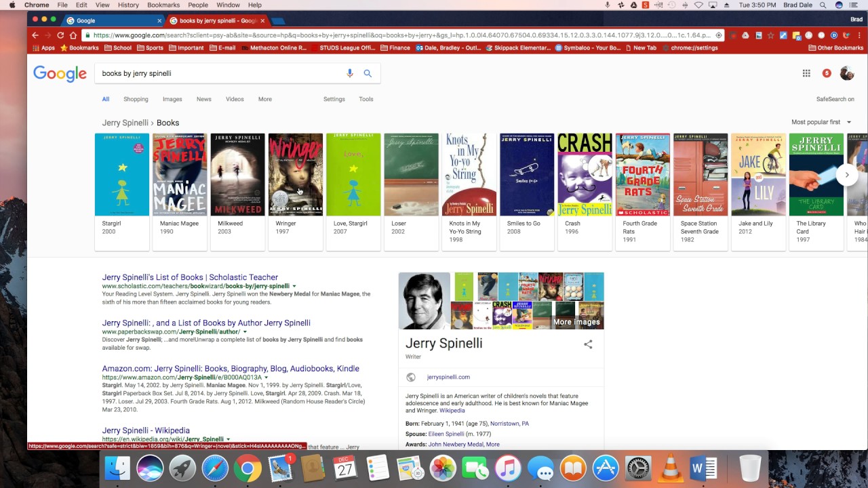Share Jerry Spinelli knowledge panel
868x488 pixels.
tap(588, 344)
